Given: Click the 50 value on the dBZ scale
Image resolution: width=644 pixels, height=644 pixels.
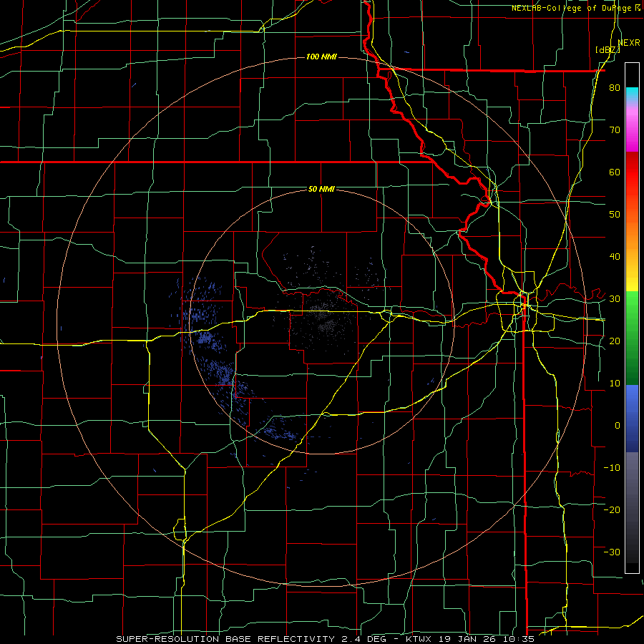Looking at the screenshot, I should 615,215.
